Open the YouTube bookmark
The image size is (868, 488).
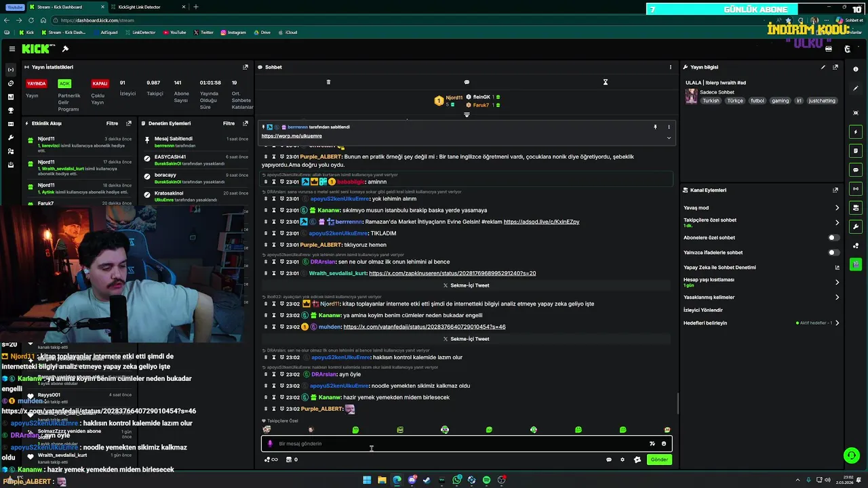(x=174, y=33)
